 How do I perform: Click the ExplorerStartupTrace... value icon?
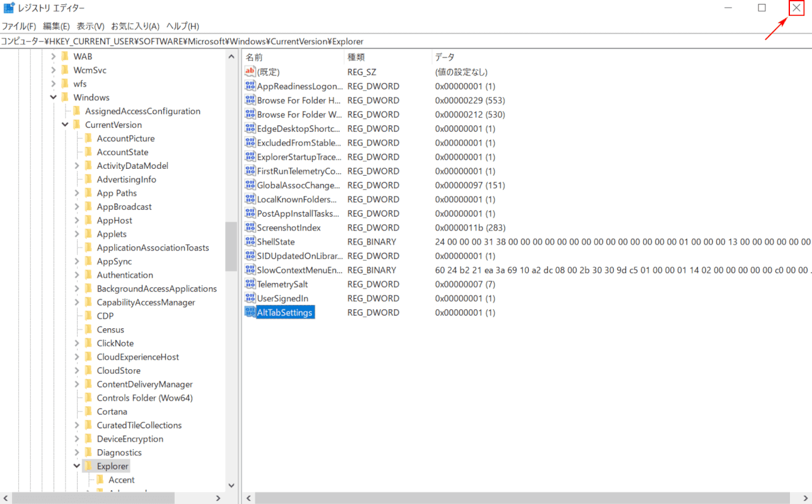coord(250,157)
